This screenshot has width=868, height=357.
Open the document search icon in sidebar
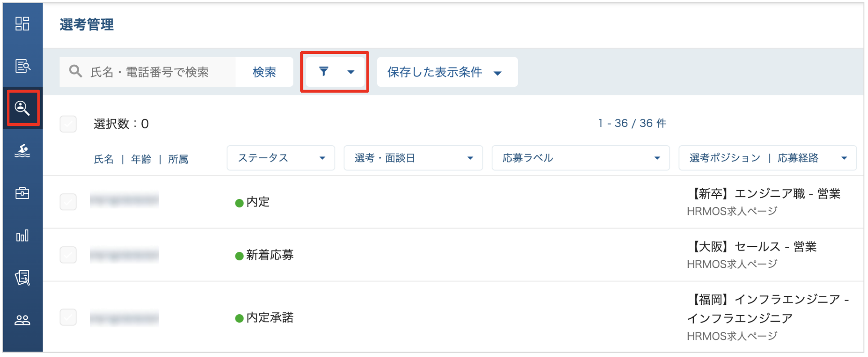click(x=23, y=66)
